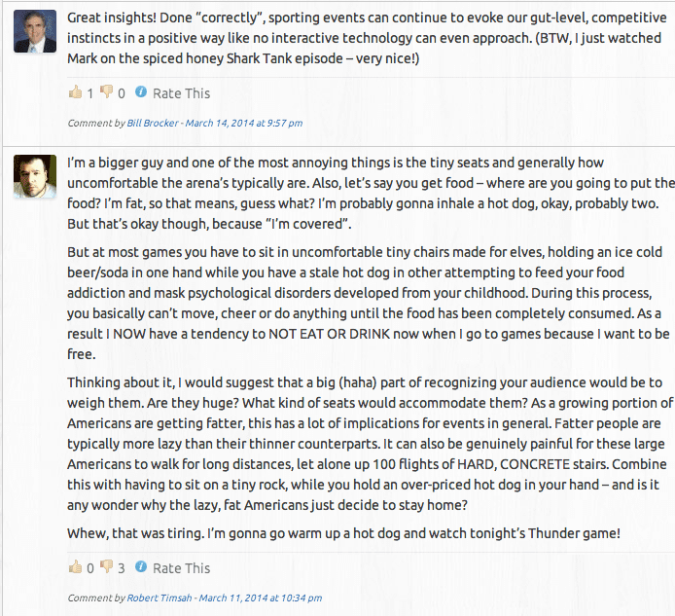Click the info icon on Robert Timsah's comment
This screenshot has height=616, width=675.
(x=141, y=566)
